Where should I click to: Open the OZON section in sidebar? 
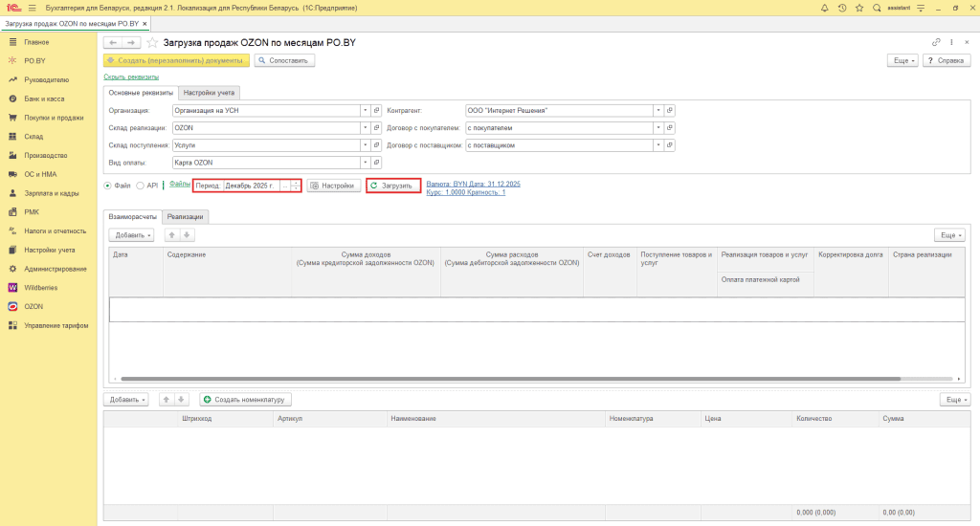tap(33, 306)
